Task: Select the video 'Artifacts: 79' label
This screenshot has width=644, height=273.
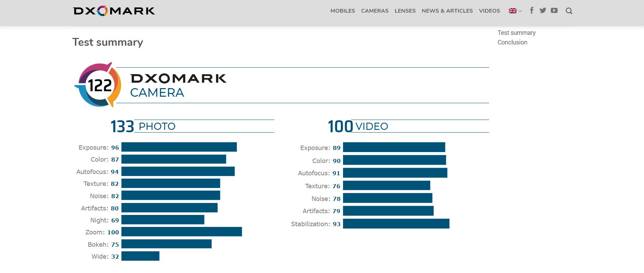Action: 321,211
